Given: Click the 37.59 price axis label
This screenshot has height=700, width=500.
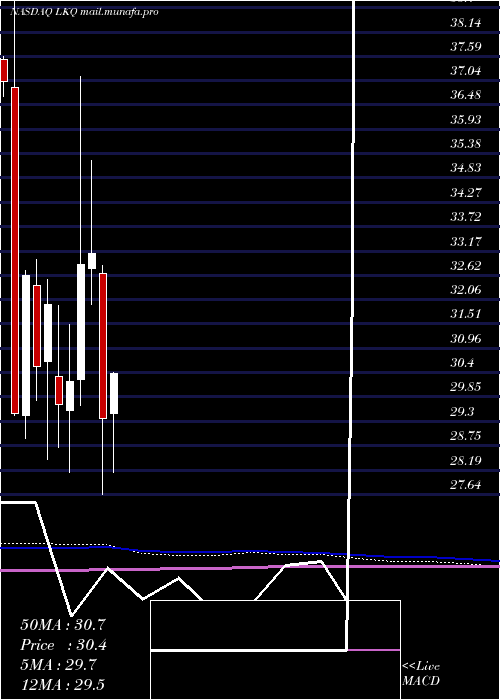Looking at the screenshot, I should point(466,46).
